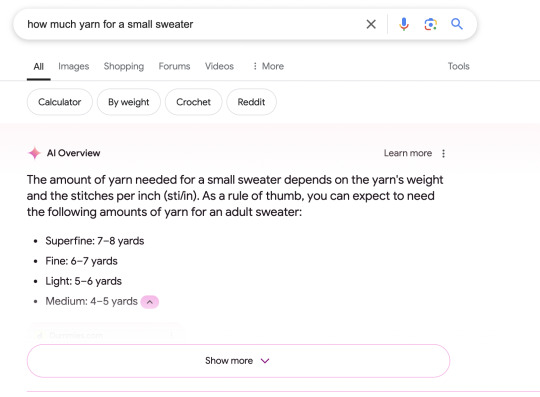Apply the Calculator suggestion chip
540x397 pixels.
coord(60,102)
